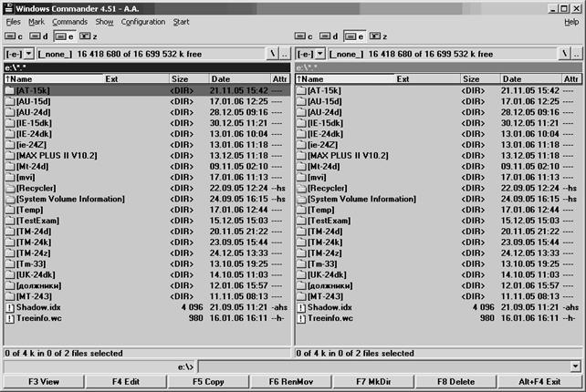Select [Temp] folder icon in left panel
The image size is (586, 392).
click(10, 210)
